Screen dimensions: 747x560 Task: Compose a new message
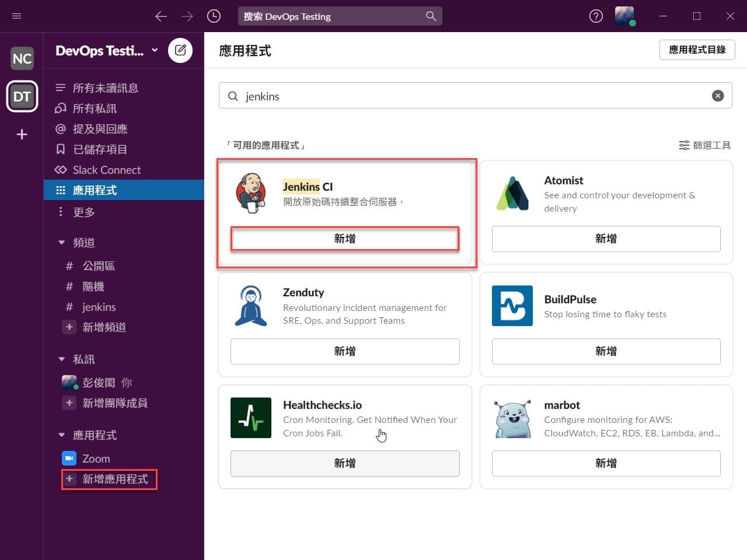pyautogui.click(x=180, y=50)
